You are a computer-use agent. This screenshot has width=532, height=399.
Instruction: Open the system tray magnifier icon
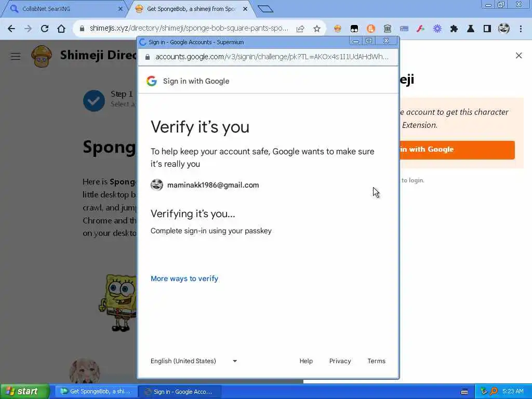click(494, 392)
